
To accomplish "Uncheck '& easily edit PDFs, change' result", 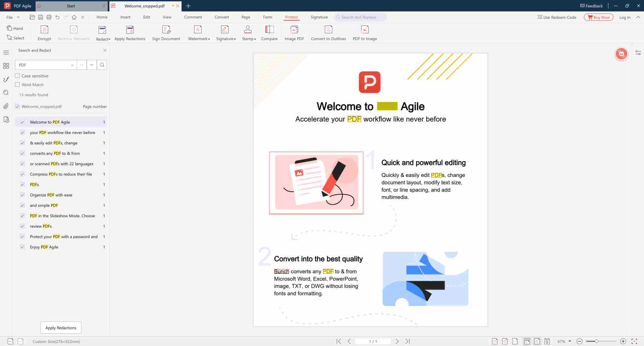I will 22,143.
